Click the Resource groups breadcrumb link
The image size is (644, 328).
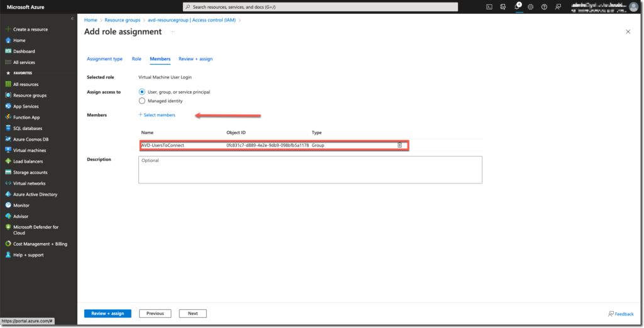123,19
